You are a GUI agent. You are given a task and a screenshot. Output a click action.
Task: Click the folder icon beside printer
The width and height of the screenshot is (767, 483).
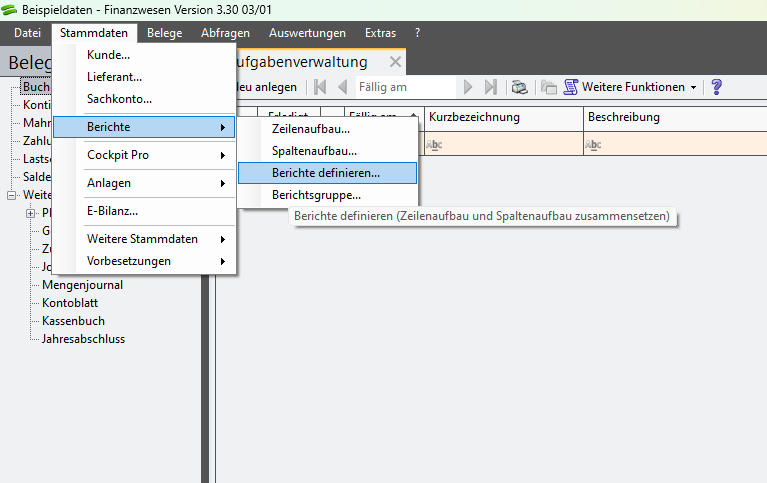pos(549,87)
